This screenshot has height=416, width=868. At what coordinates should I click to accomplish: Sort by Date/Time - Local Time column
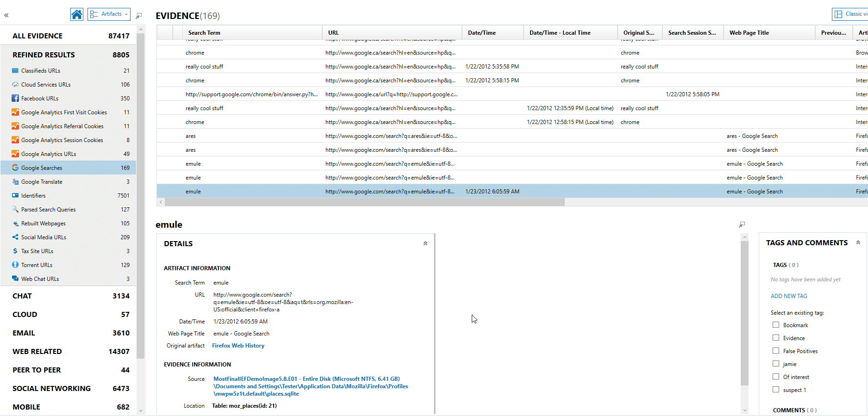pyautogui.click(x=571, y=32)
